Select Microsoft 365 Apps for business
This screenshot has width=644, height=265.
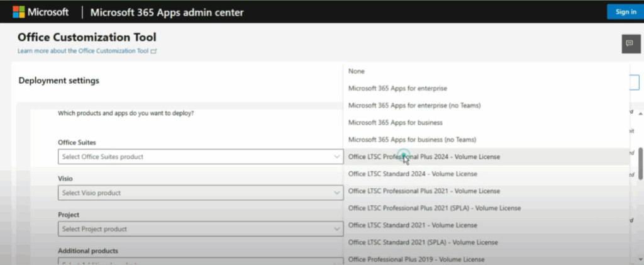486,123
